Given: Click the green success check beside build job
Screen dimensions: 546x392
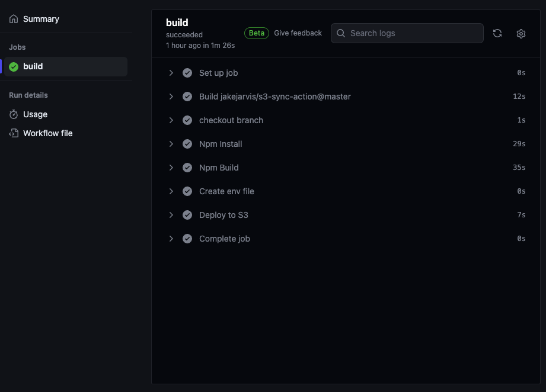Looking at the screenshot, I should point(14,67).
